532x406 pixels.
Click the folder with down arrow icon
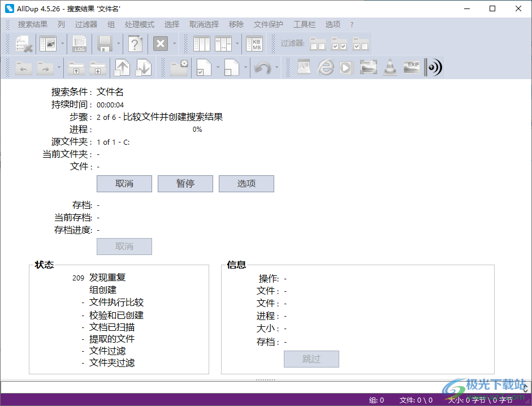click(x=98, y=67)
